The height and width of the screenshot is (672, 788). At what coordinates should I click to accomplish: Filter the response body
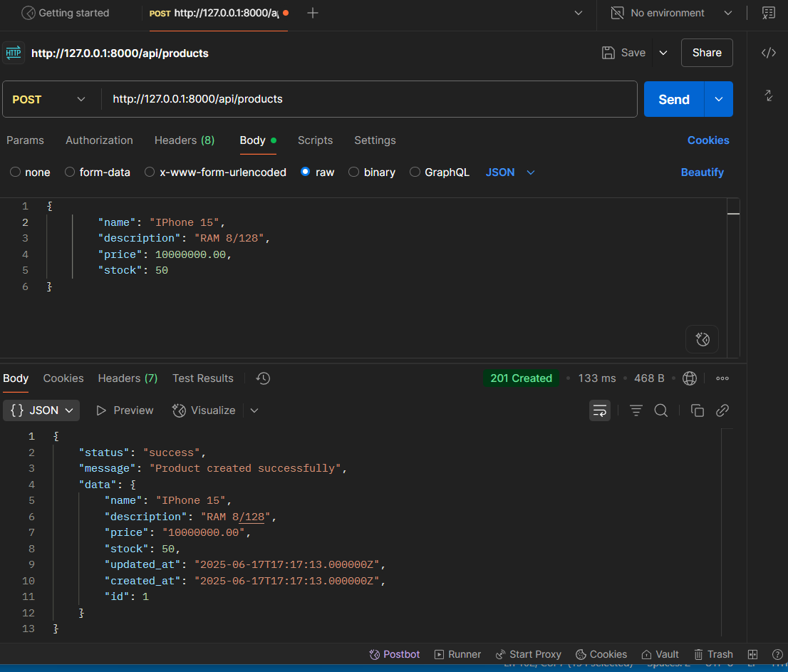pos(636,410)
